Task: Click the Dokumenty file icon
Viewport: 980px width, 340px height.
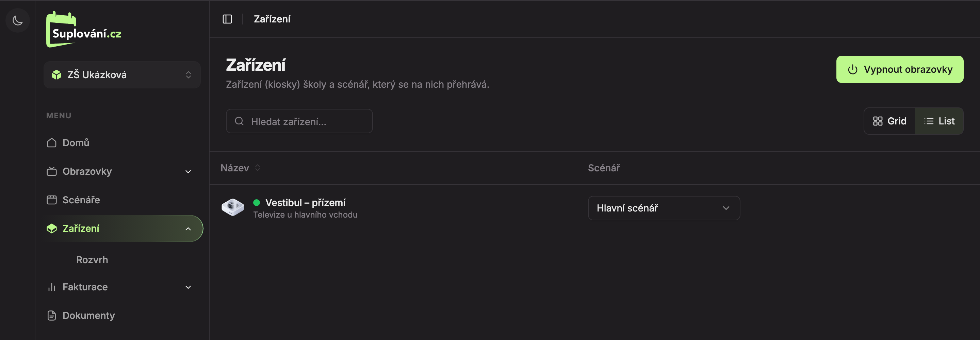Action: coord(52,316)
